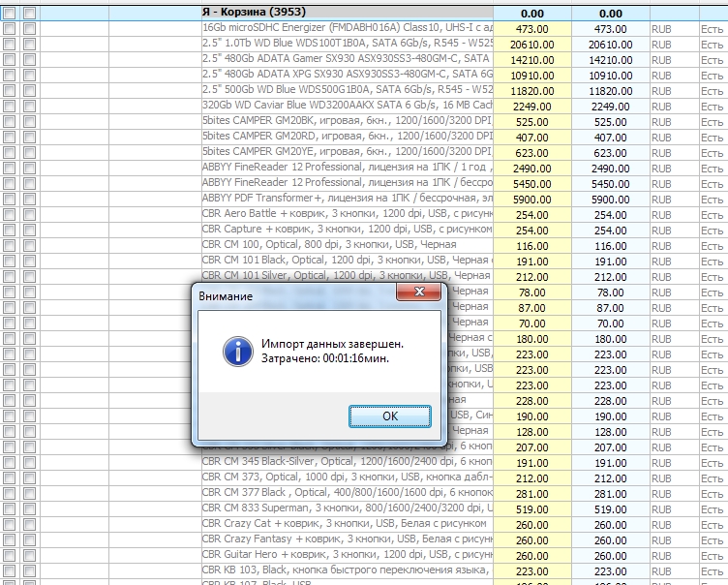This screenshot has height=585, width=728.
Task: Select CBR CM 833 Superman item
Action: pyautogui.click(x=348, y=508)
